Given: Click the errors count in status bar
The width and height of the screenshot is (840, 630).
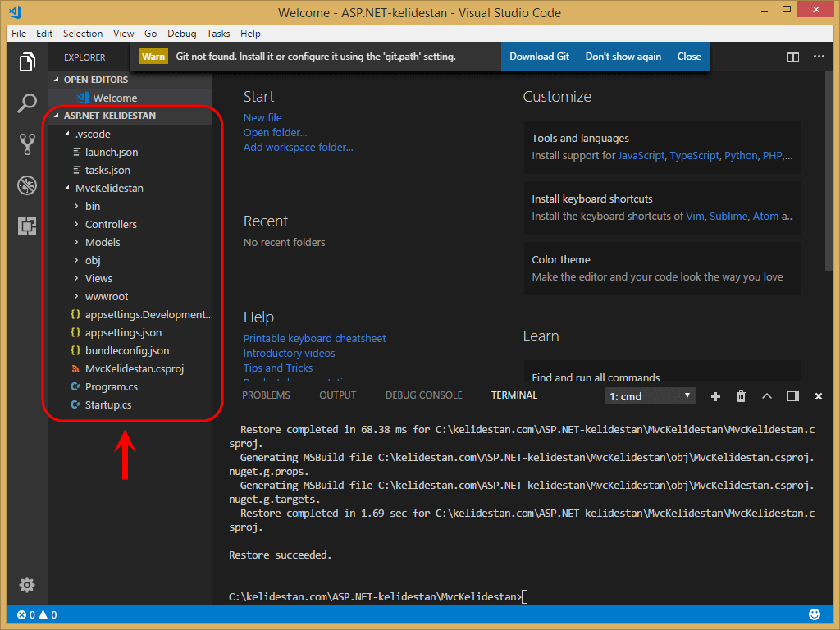Looking at the screenshot, I should pos(26,615).
